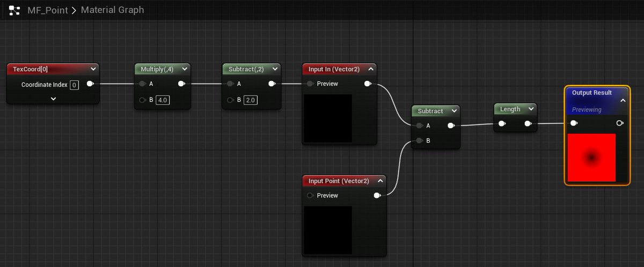Viewport: 644px width, 267px height.
Task: Toggle the Length node chevron
Action: 531,109
